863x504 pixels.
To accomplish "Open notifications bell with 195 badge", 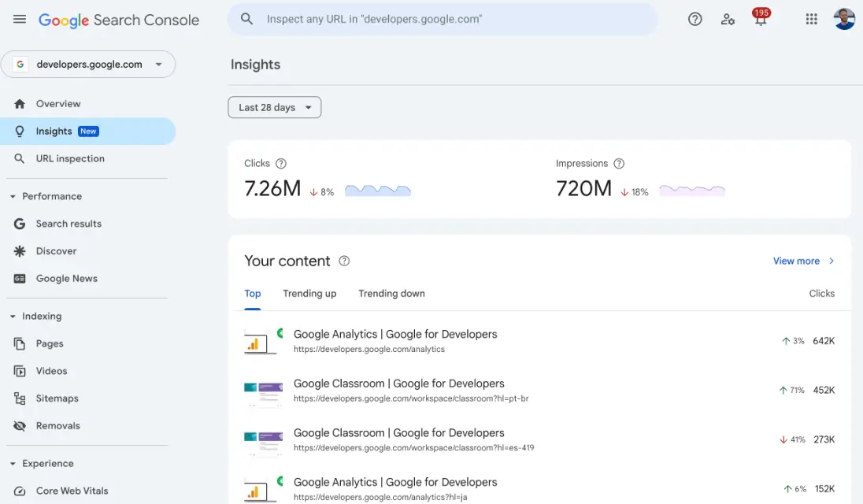I will click(761, 20).
